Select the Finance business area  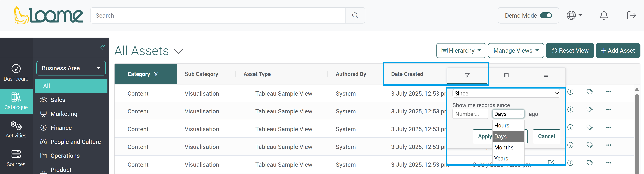click(x=71, y=128)
